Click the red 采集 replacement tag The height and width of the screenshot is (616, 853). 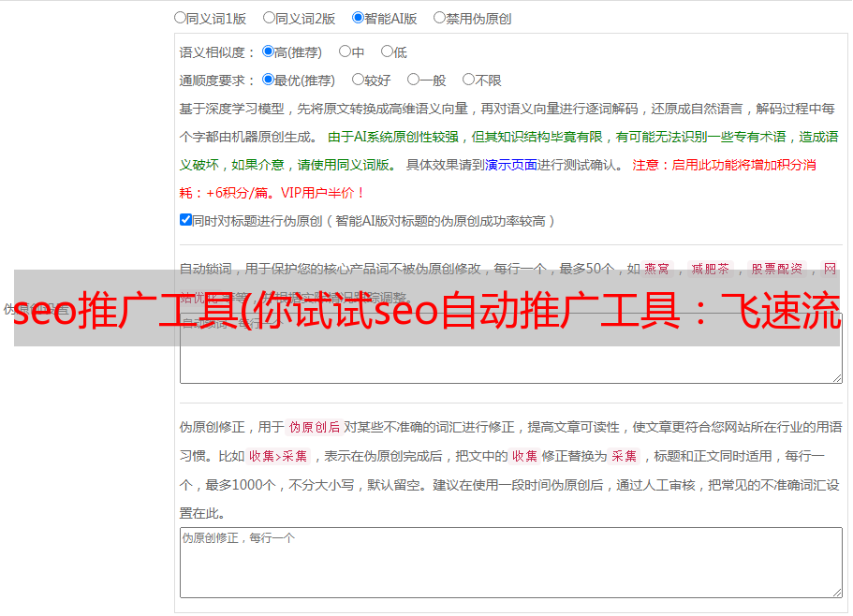(624, 456)
